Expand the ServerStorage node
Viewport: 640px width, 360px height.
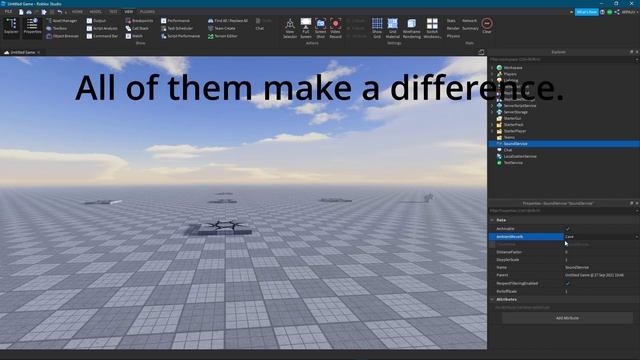[492, 112]
